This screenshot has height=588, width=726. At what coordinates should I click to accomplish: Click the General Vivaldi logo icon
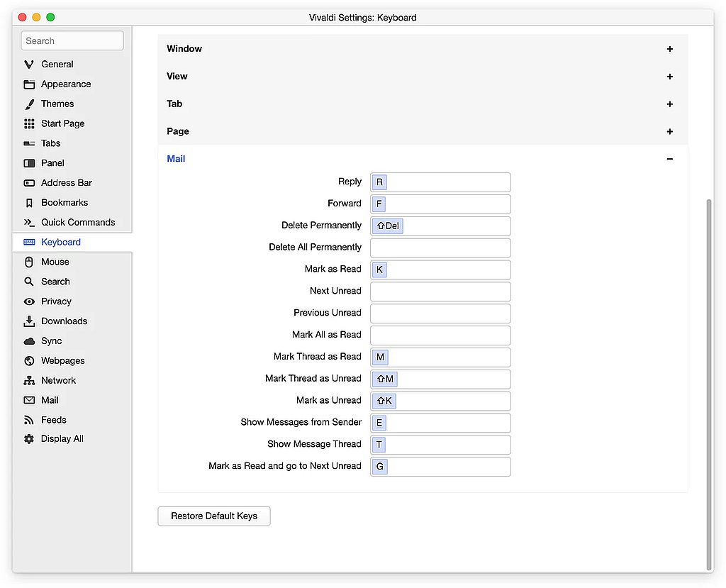coord(28,65)
